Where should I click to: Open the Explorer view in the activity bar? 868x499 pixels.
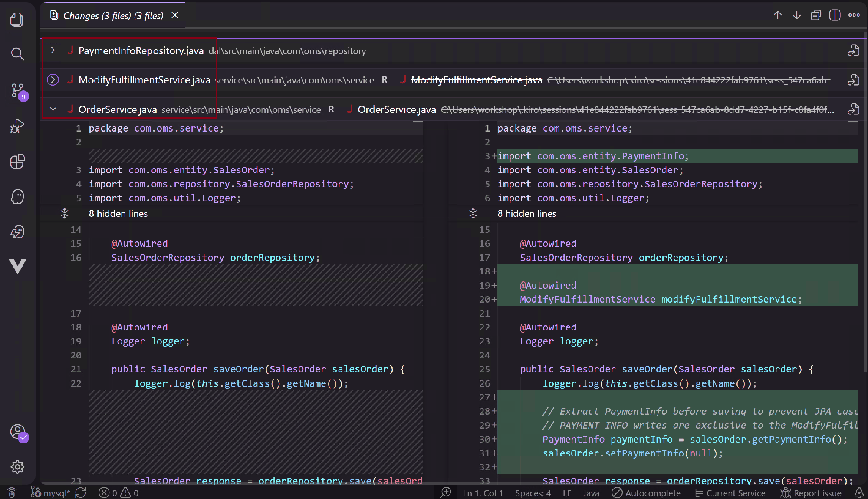click(17, 20)
